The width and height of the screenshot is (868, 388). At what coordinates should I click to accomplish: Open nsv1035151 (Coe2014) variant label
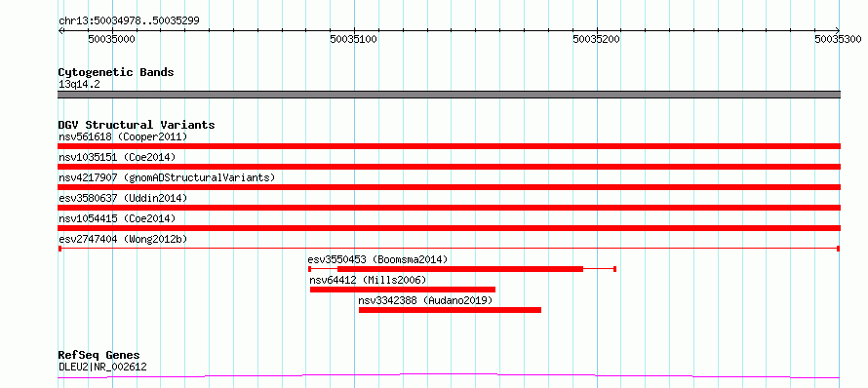pos(117,157)
